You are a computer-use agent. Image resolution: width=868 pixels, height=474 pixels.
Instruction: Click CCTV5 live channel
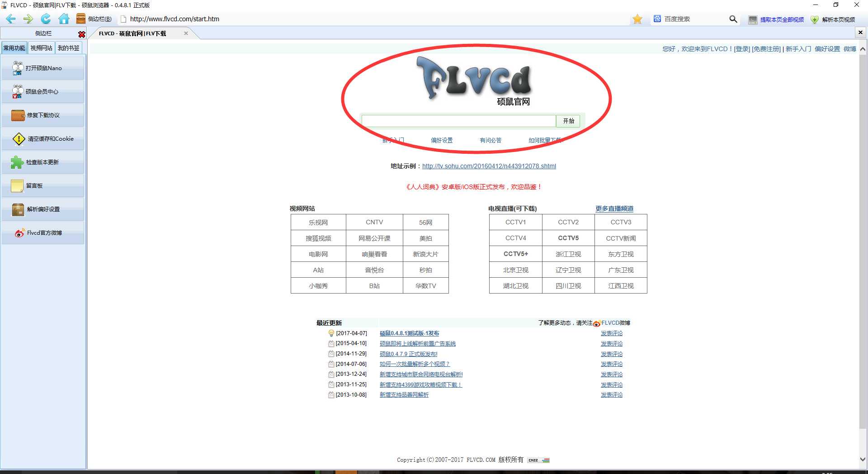(568, 238)
